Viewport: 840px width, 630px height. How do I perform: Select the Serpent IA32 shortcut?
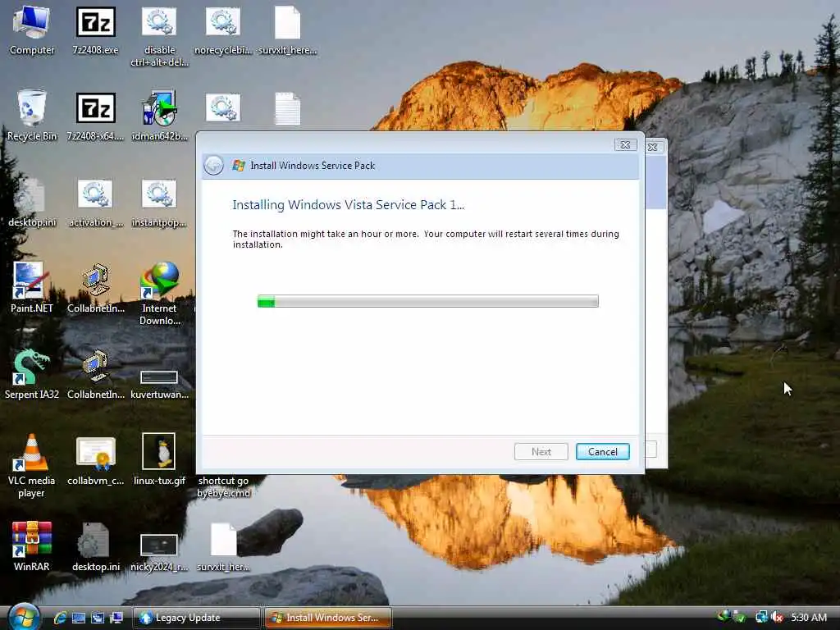click(x=32, y=374)
